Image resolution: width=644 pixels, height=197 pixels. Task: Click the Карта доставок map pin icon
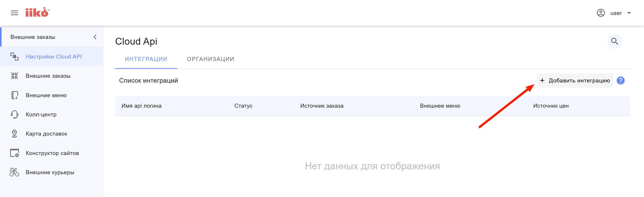(15, 134)
